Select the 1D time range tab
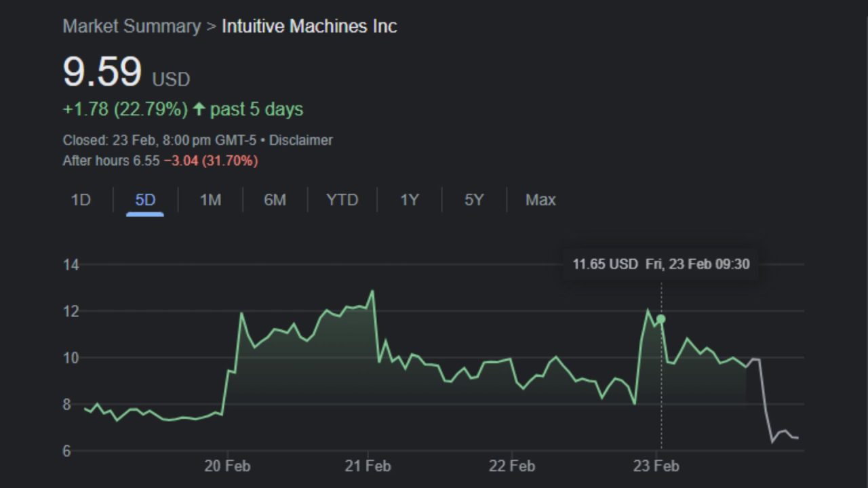This screenshot has width=868, height=488. [81, 200]
